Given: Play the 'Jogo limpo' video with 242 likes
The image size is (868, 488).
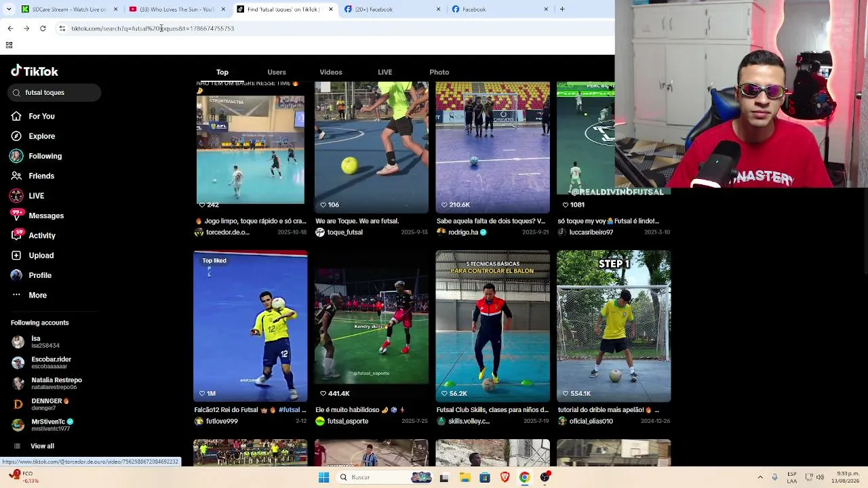Looking at the screenshot, I should [250, 147].
